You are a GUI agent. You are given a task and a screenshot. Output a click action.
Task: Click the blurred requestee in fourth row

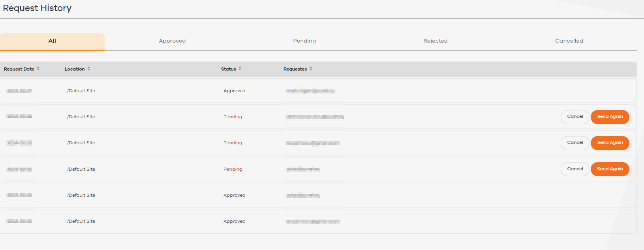pos(303,170)
